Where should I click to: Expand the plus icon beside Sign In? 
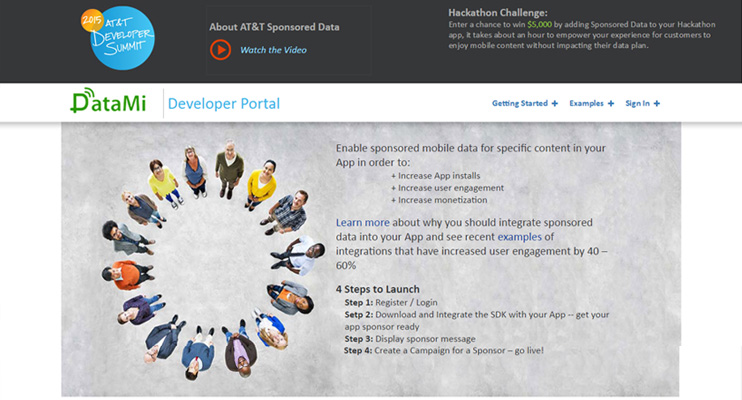(657, 104)
